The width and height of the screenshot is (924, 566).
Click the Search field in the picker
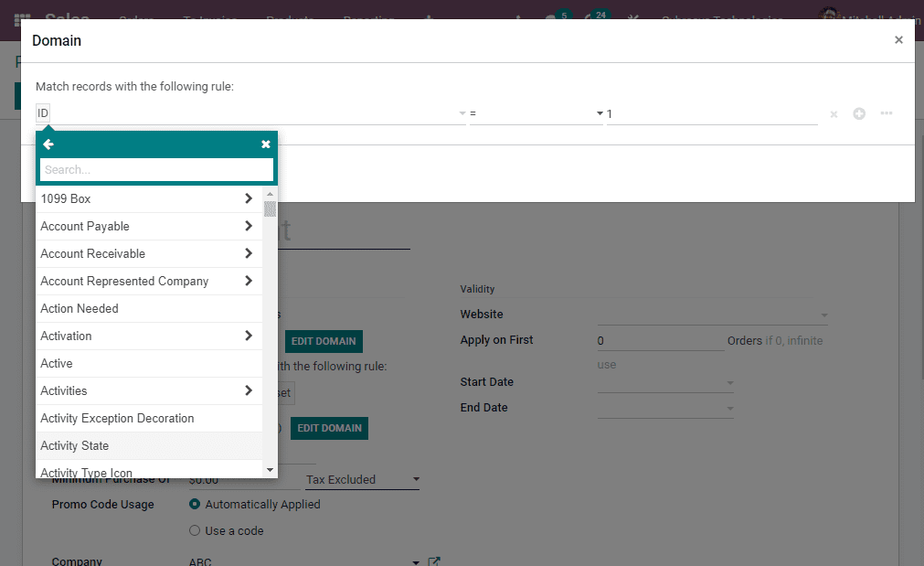pyautogui.click(x=155, y=169)
